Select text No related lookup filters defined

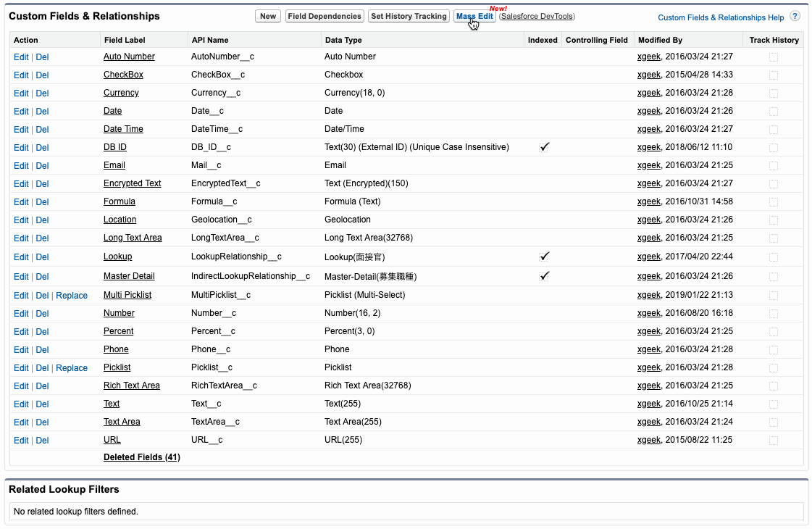click(76, 512)
